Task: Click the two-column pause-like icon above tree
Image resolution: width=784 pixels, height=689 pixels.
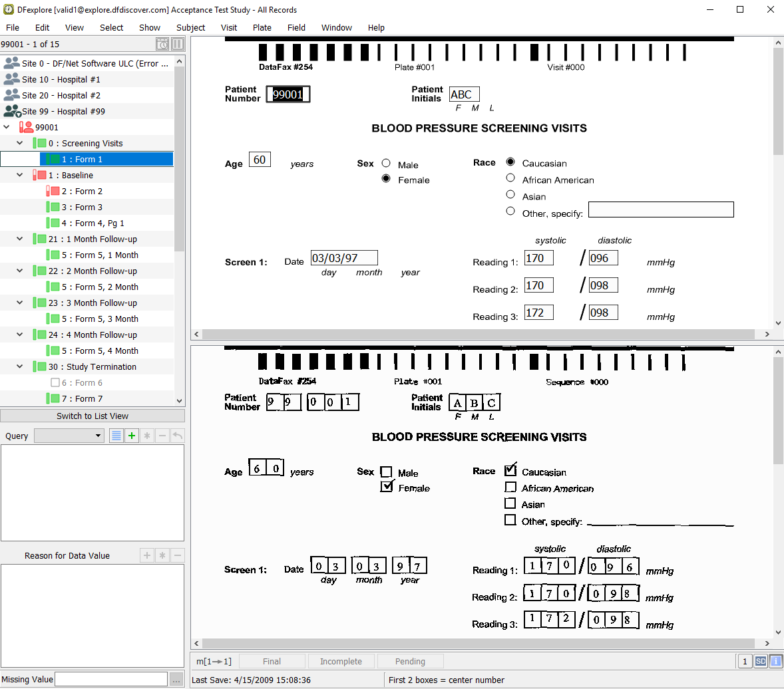Action: (178, 44)
